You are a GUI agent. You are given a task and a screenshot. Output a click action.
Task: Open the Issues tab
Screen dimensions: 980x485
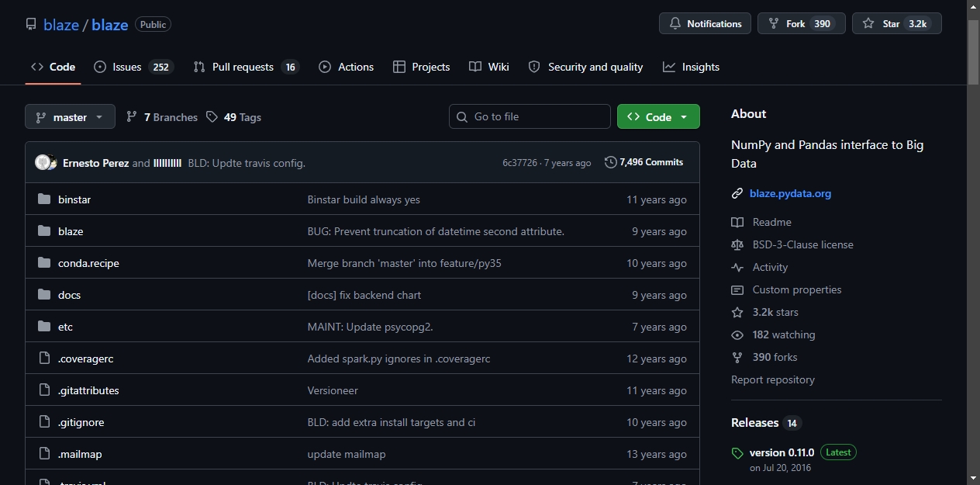[x=133, y=67]
